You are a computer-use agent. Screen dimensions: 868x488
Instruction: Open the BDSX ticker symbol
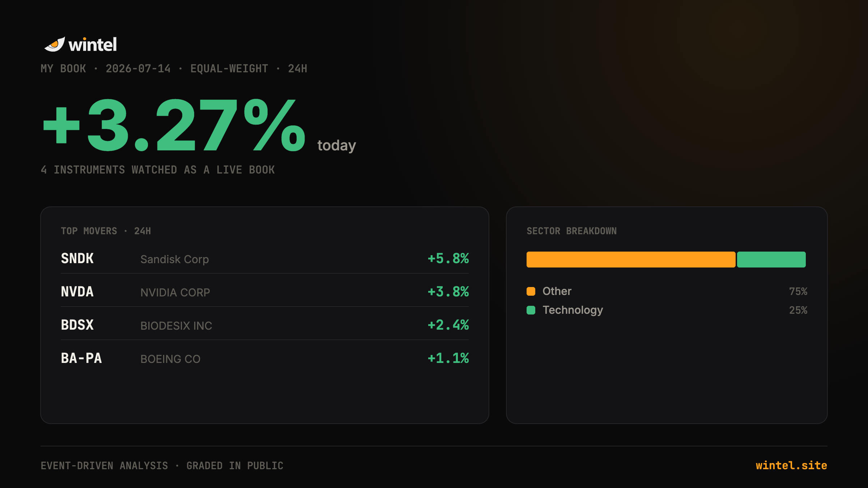(x=77, y=325)
